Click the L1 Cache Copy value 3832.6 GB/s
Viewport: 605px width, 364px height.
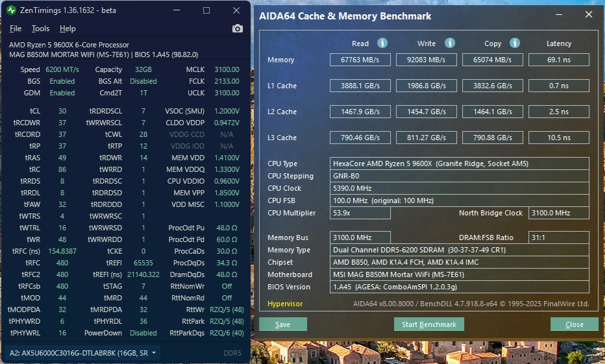coord(492,86)
